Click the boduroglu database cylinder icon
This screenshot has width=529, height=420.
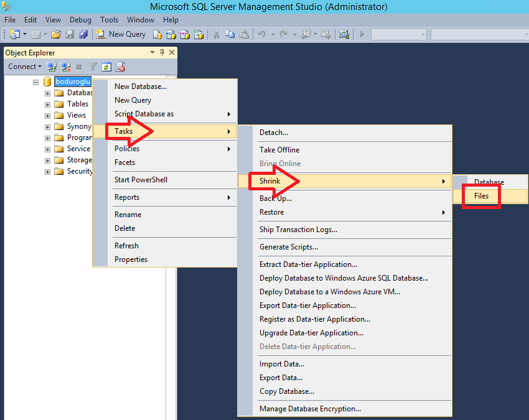tap(47, 82)
